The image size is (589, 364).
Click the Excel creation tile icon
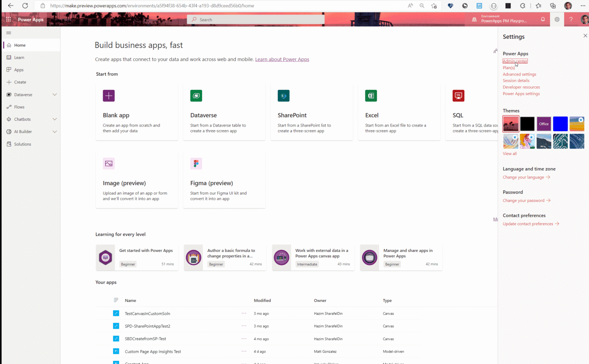371,96
